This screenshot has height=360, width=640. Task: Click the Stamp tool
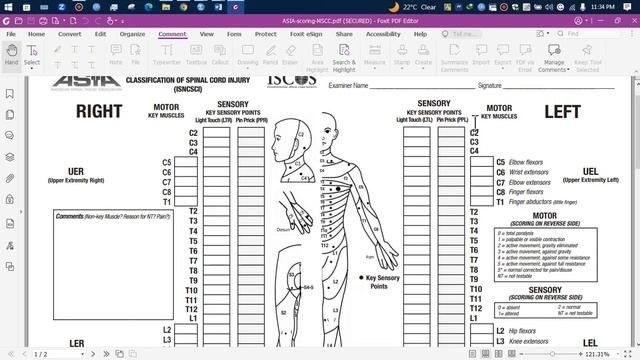click(x=402, y=55)
